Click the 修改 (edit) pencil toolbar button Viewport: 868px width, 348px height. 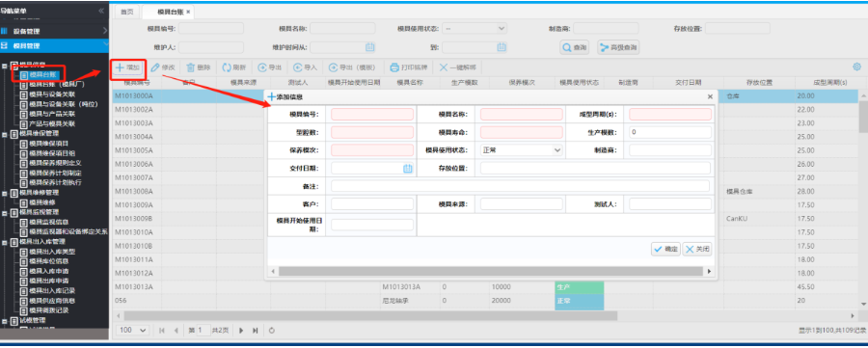pos(163,67)
